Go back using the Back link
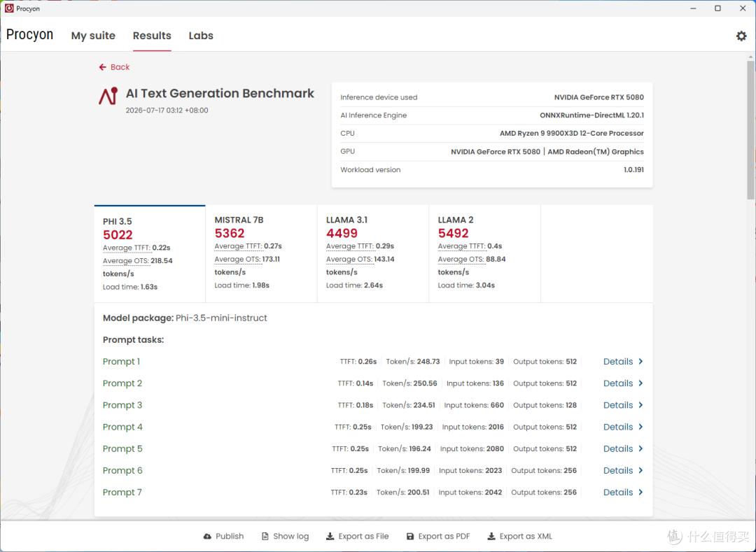Viewport: 756px width, 552px height. tap(114, 67)
